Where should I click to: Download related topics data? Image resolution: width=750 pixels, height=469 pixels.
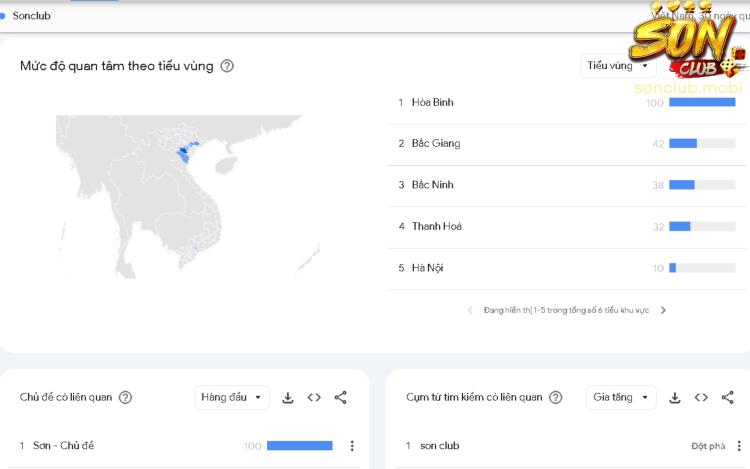288,397
